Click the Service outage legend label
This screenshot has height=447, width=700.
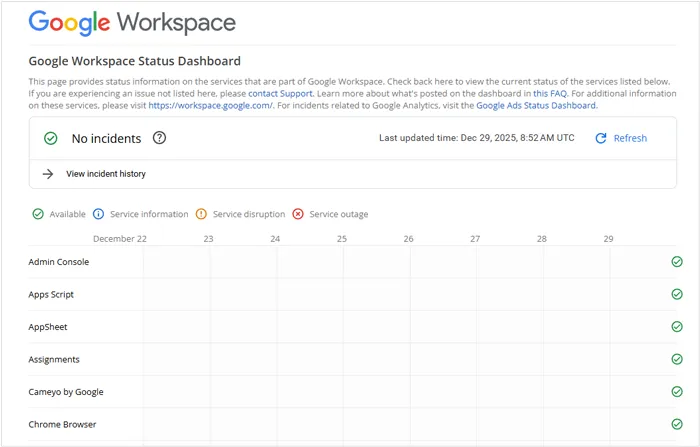click(339, 214)
